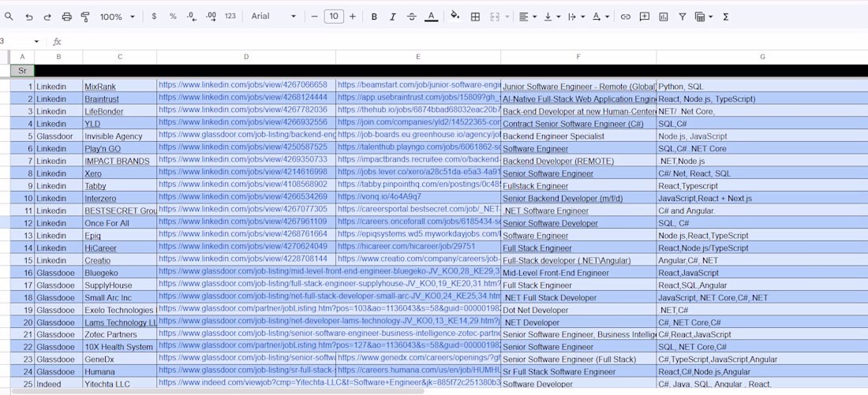Open the horizontal align dropdown
This screenshot has width=868, height=395.
tap(528, 17)
